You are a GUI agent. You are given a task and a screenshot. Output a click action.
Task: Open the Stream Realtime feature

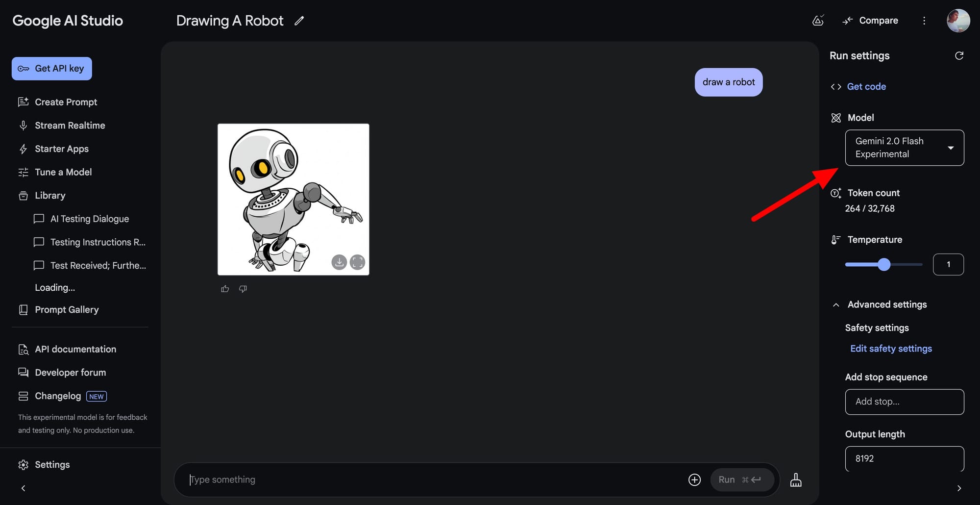click(x=70, y=125)
